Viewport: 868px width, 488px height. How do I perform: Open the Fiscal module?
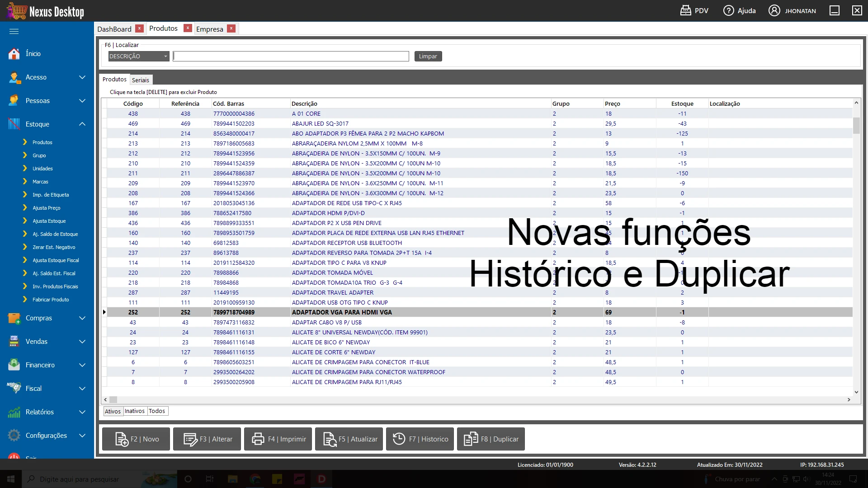point(34,388)
